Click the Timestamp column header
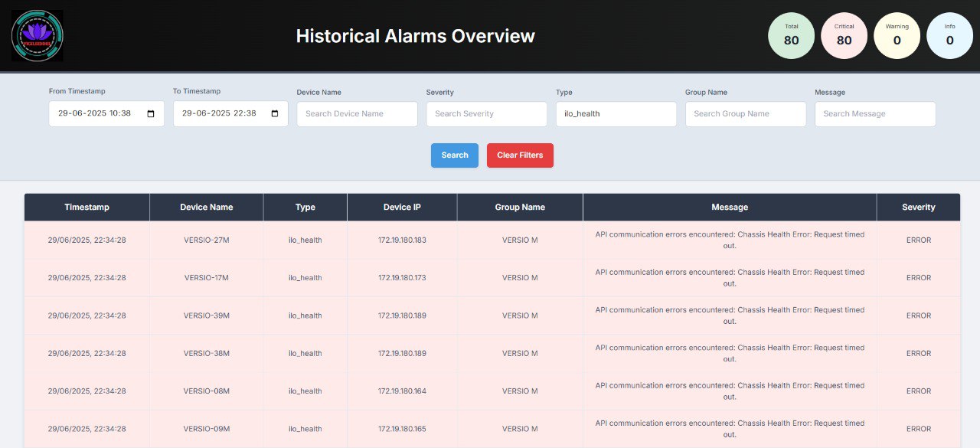 click(87, 207)
